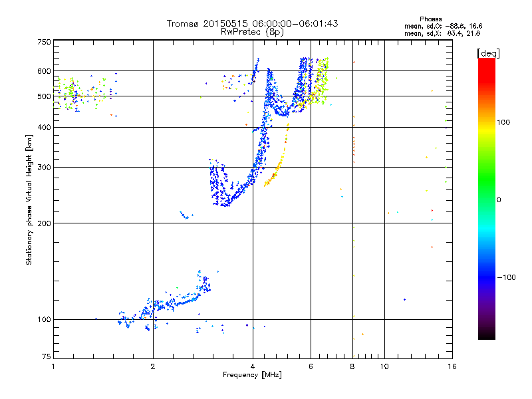This screenshot has width=532, height=399.
Task: Click the y-axis label '75'
Action: tap(47, 356)
